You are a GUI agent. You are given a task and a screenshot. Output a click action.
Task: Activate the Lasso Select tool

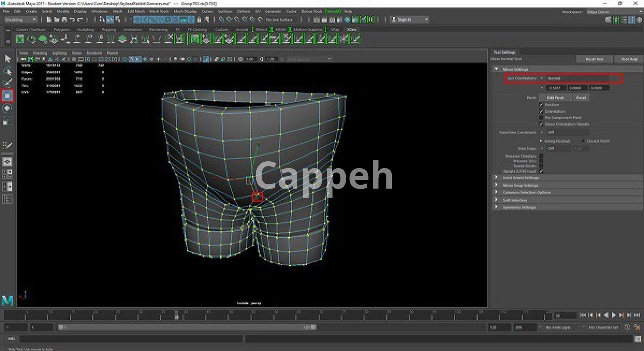click(7, 71)
